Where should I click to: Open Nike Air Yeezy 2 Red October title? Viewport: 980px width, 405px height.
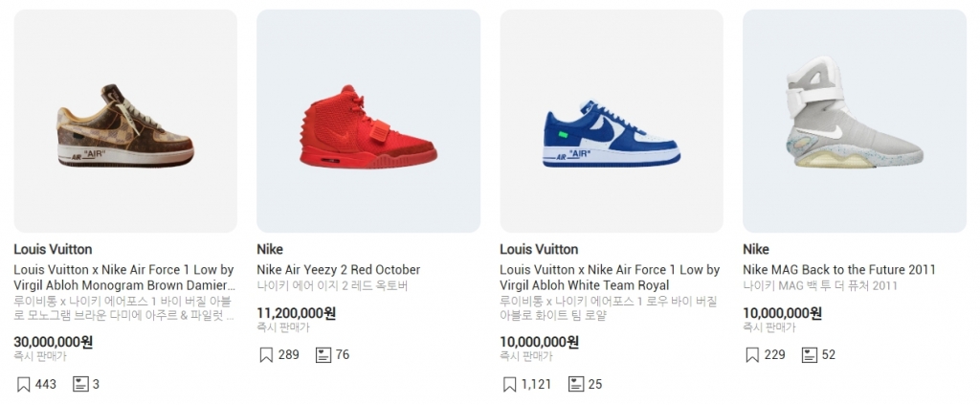[338, 270]
